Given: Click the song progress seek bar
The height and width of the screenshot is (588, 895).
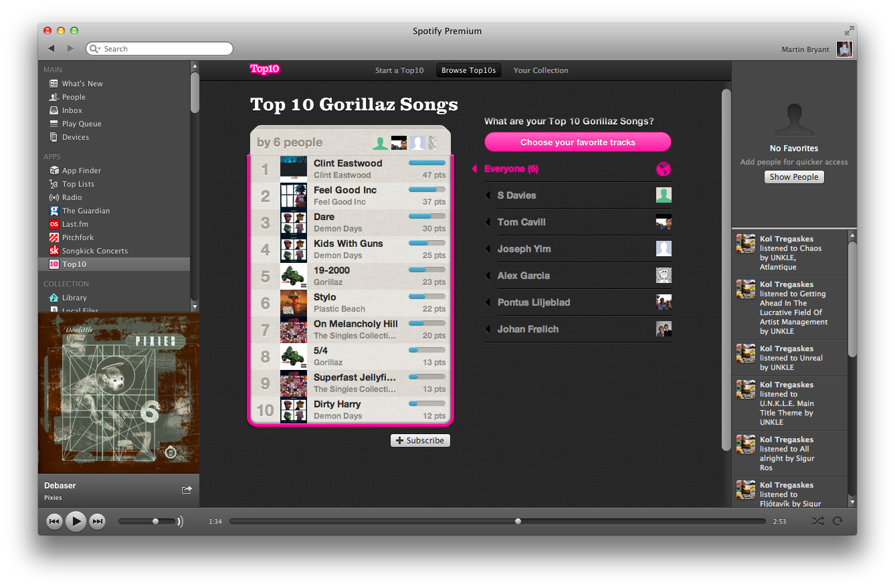Looking at the screenshot, I should coord(497,521).
